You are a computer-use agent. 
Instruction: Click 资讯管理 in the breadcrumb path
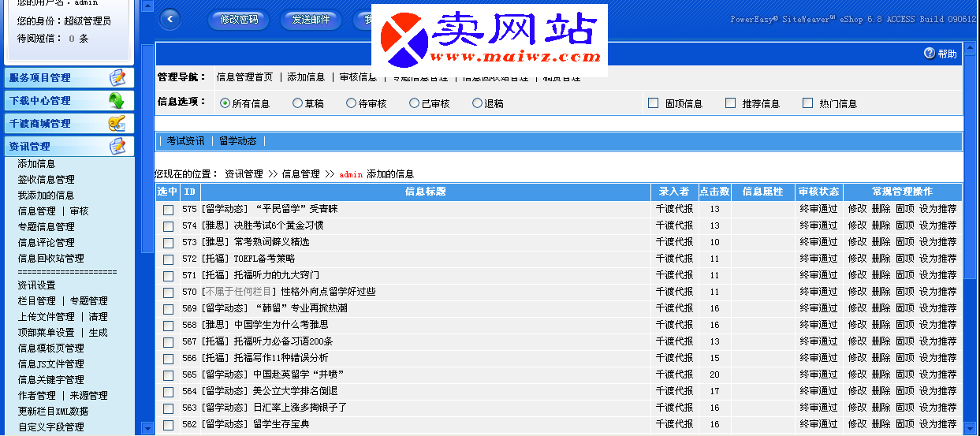click(x=244, y=174)
